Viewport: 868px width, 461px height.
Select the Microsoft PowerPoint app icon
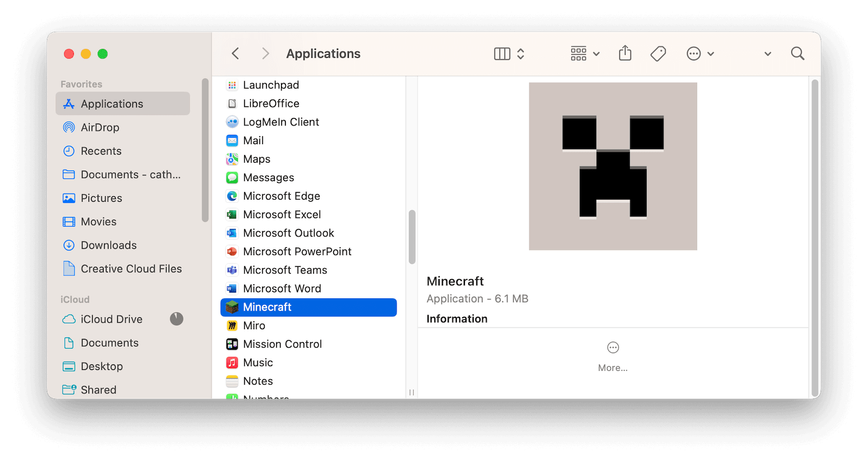pos(232,252)
